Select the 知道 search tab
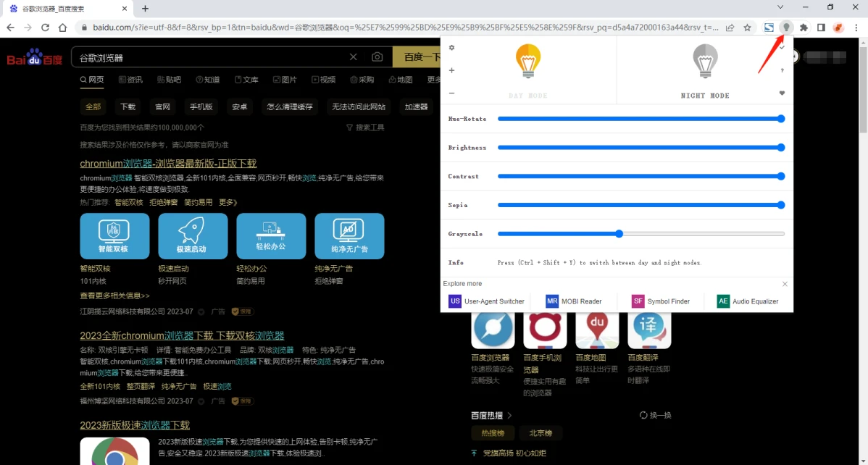868x465 pixels. click(x=208, y=80)
